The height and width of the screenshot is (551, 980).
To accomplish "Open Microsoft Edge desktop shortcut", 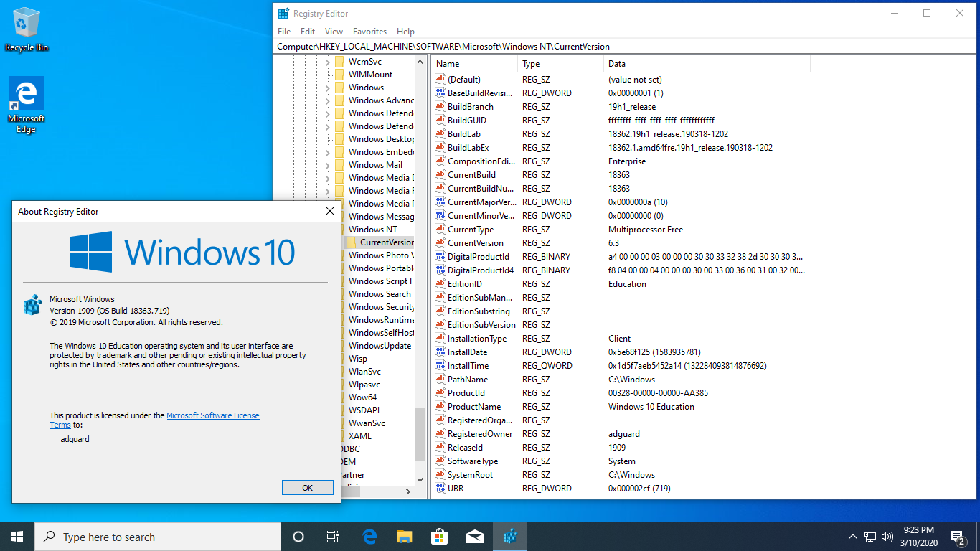I will 27,105.
